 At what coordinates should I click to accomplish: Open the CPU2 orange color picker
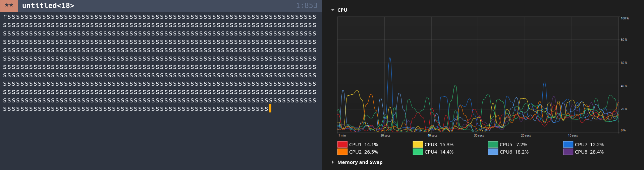click(342, 152)
